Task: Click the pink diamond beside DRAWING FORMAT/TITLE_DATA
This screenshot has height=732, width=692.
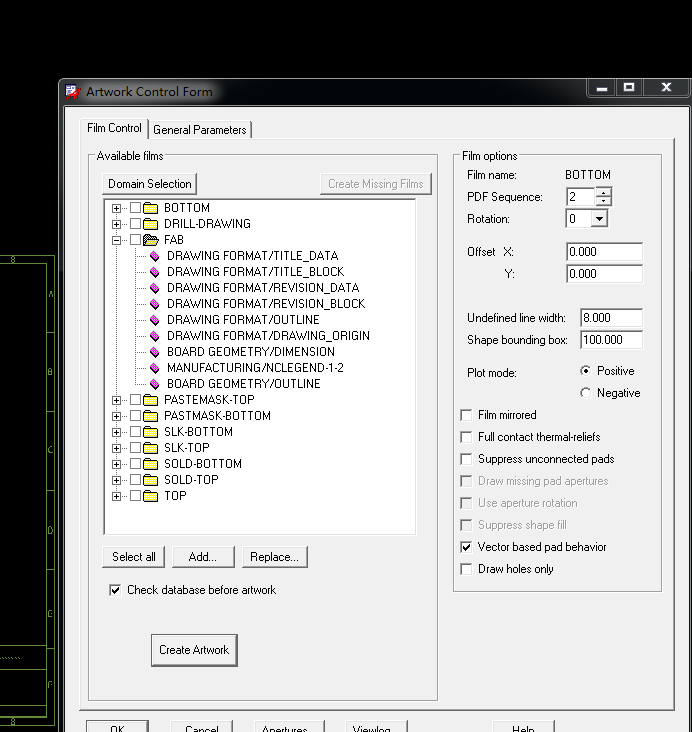Action: click(x=155, y=256)
